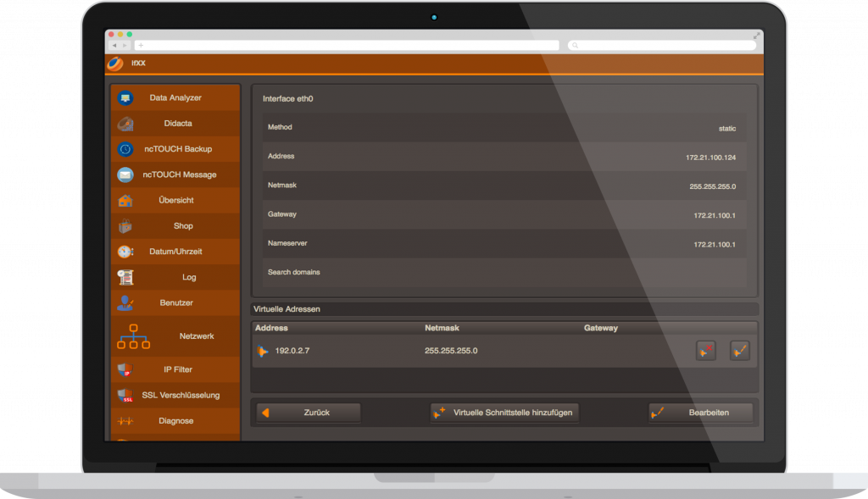Open Data Analyzer menu entry

(175, 98)
